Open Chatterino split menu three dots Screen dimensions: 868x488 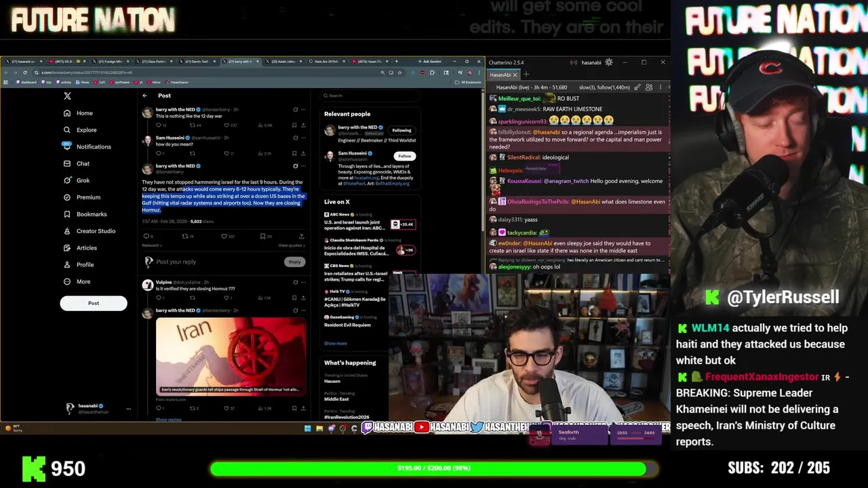coord(660,87)
